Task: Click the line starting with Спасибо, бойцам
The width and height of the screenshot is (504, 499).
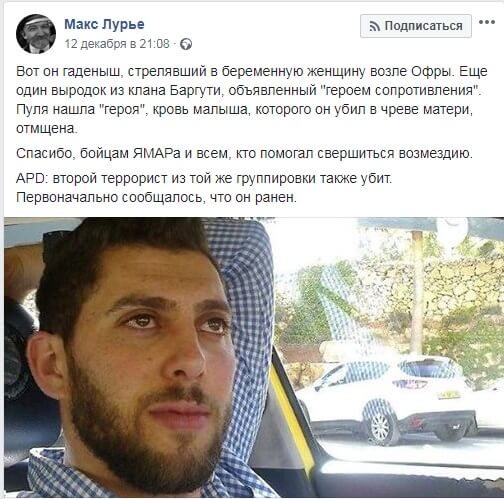Action: pos(244,154)
